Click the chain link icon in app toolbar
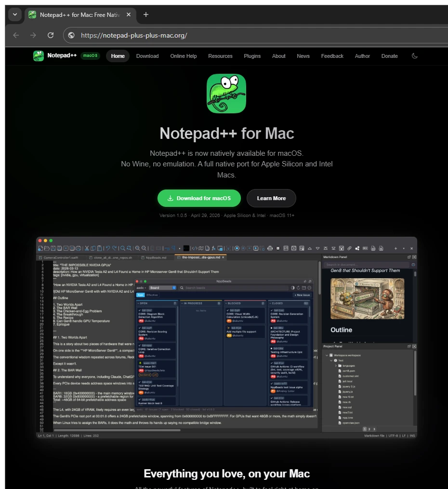Viewport: 448px width, 489px height. pyautogui.click(x=349, y=248)
